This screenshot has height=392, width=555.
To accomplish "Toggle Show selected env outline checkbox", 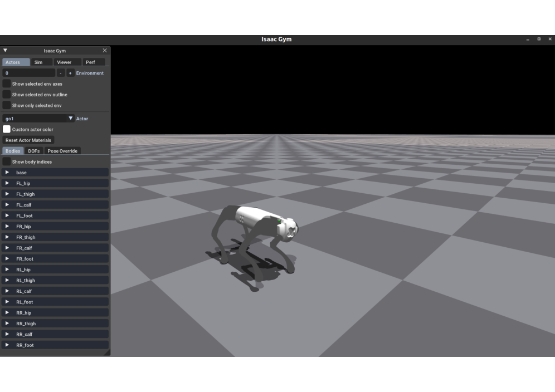I will pos(7,95).
